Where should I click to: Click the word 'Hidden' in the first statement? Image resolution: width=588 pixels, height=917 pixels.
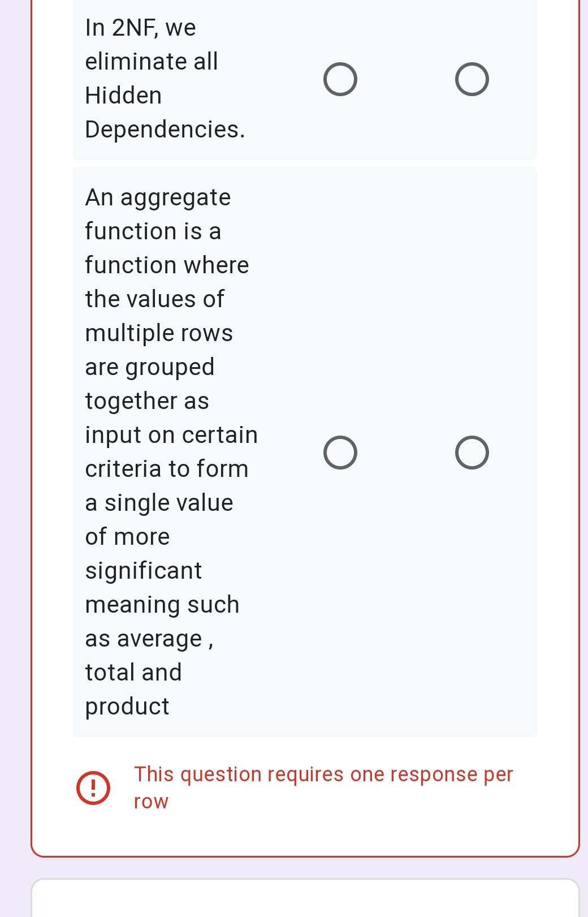coord(123,96)
